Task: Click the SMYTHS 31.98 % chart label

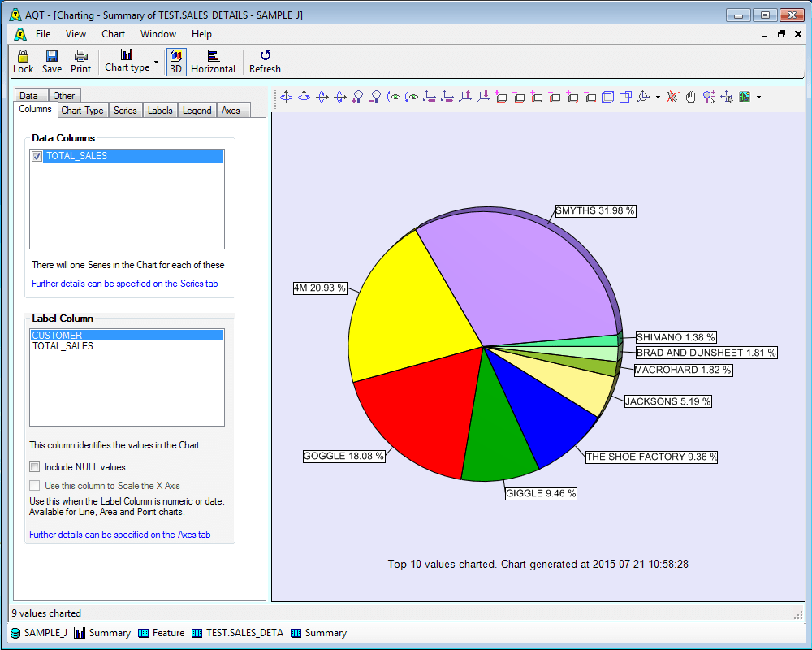Action: (x=595, y=211)
